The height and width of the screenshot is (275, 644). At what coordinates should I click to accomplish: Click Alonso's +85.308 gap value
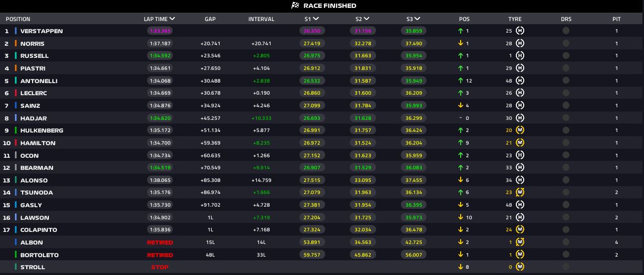point(210,180)
